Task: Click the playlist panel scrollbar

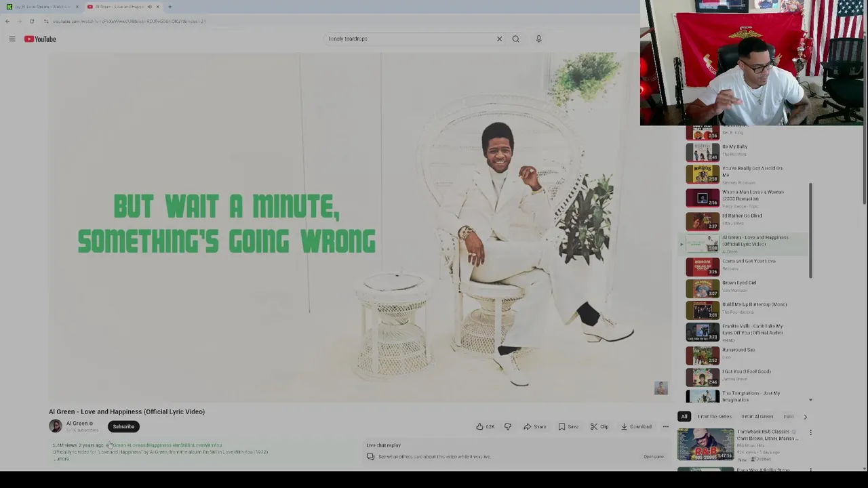Action: (x=810, y=230)
